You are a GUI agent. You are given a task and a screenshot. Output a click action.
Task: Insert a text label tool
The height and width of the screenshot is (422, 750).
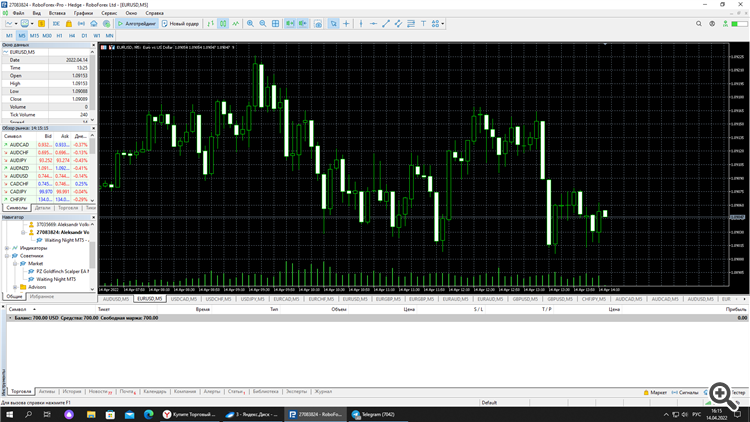pos(423,23)
